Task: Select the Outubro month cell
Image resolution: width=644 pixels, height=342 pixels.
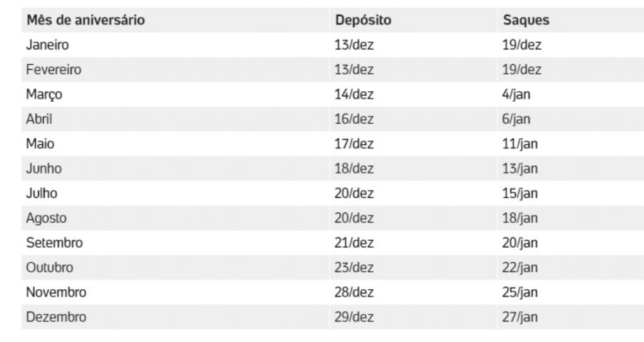Action: 50,267
